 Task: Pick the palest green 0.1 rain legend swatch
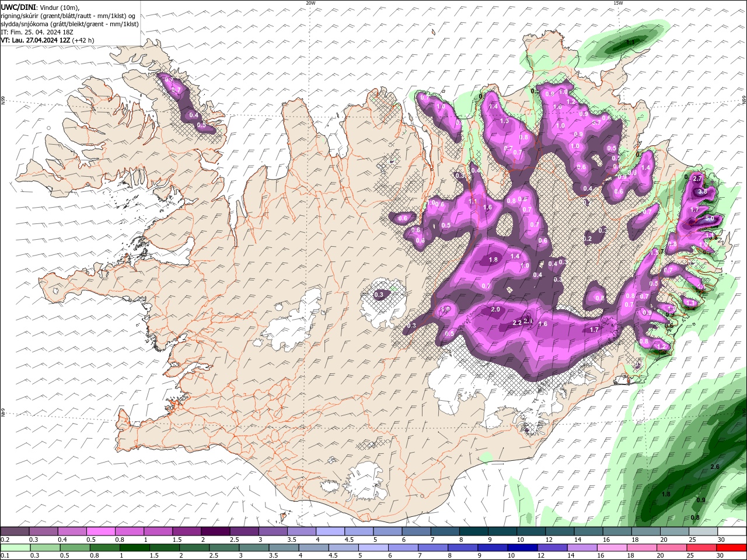tap(15, 547)
